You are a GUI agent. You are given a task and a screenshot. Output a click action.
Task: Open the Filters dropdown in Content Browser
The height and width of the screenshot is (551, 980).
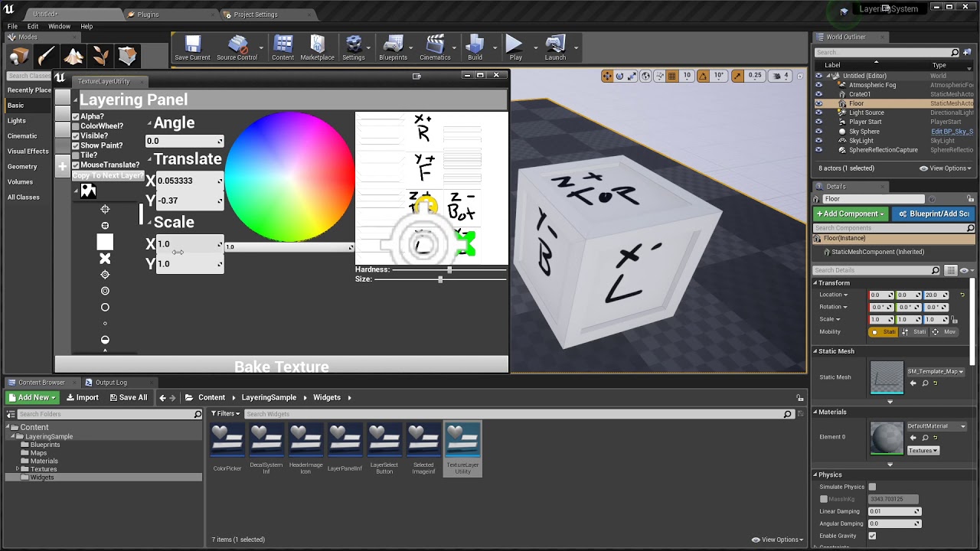click(x=226, y=414)
